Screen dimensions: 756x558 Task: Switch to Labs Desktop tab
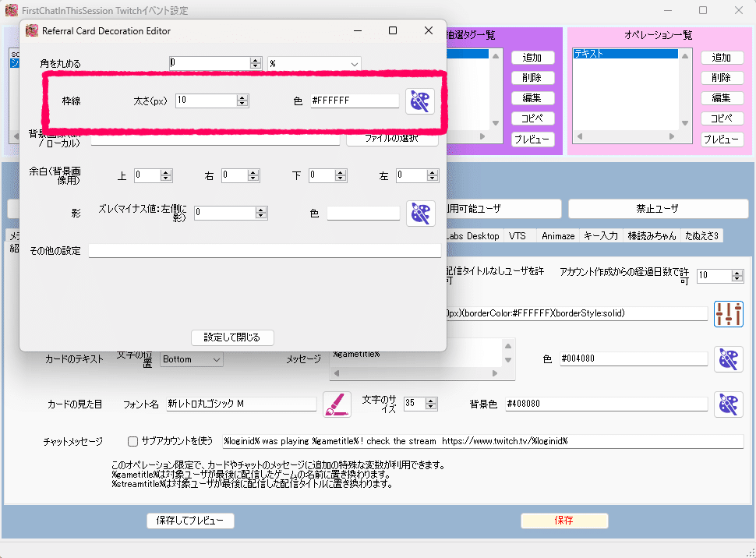click(473, 236)
